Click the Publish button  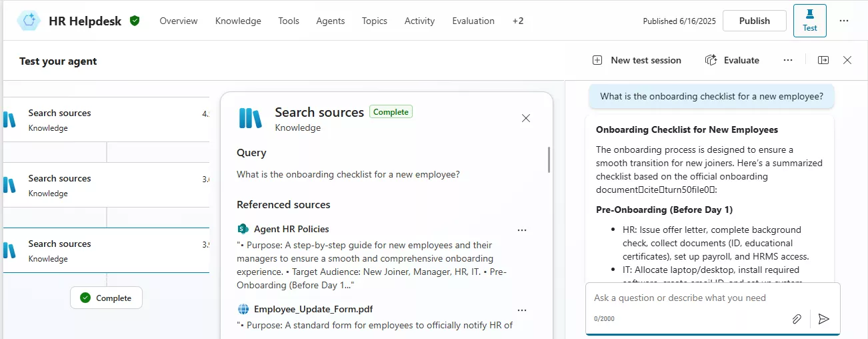(x=755, y=21)
